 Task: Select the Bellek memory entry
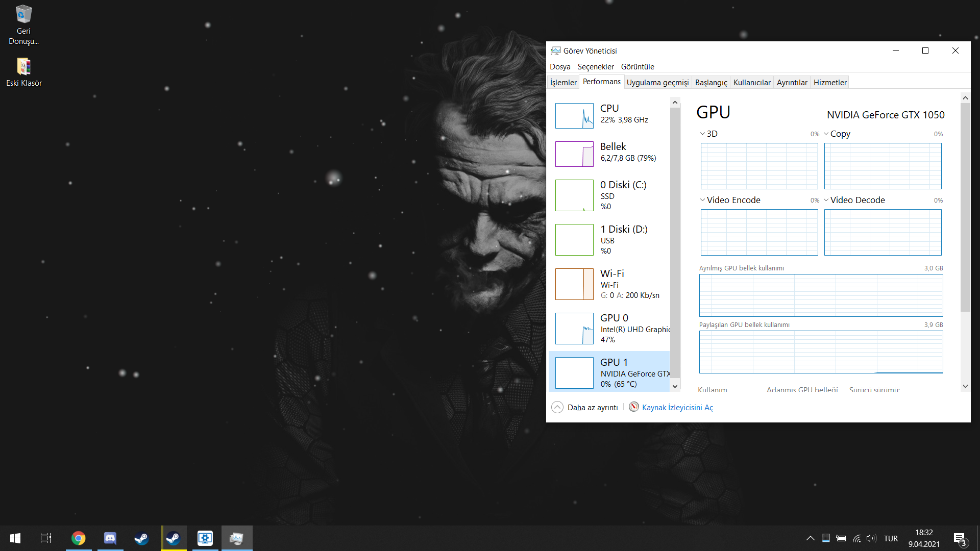[x=612, y=152]
